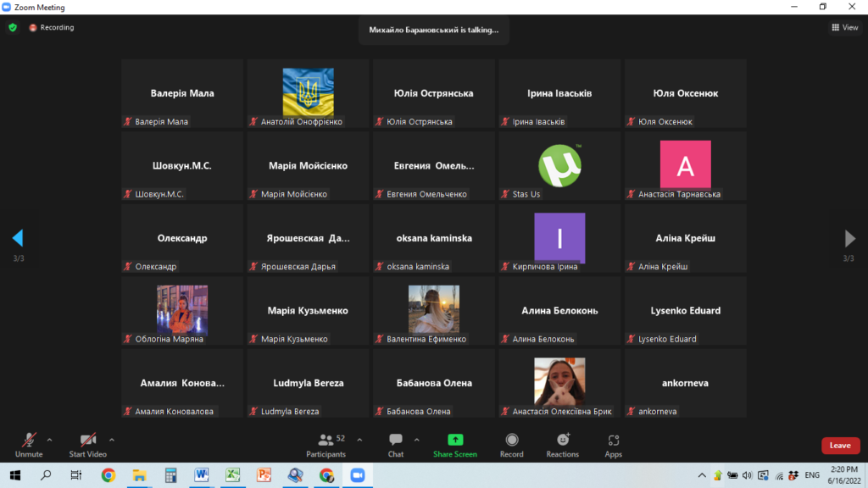Click the red Leave button
Screen dimensions: 868x488
click(839, 446)
